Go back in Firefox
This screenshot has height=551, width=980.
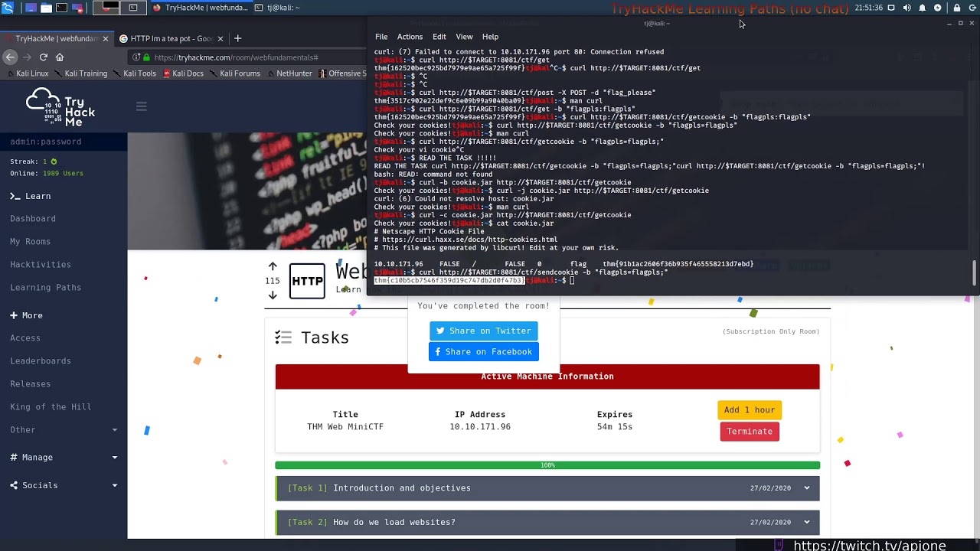click(x=10, y=57)
